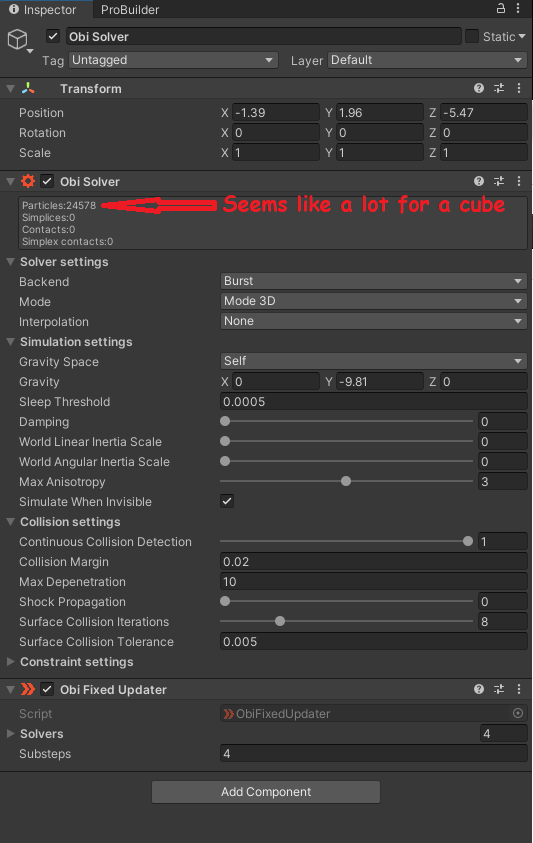Click the GameObject name field
The height and width of the screenshot is (843, 533).
(264, 37)
